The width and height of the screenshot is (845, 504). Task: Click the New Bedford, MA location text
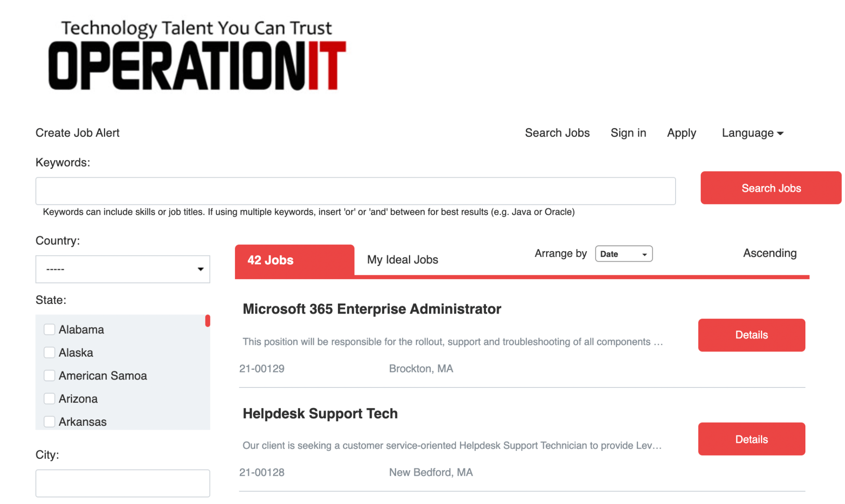(431, 472)
